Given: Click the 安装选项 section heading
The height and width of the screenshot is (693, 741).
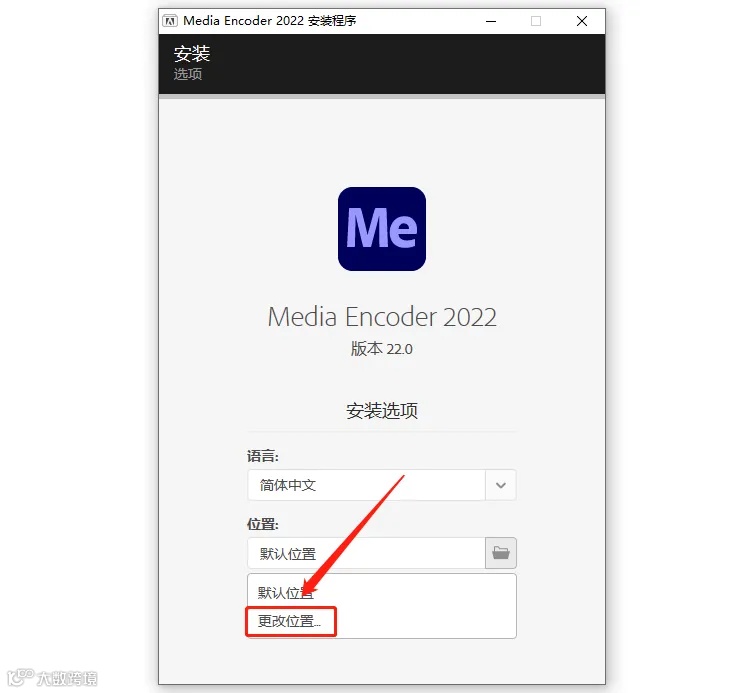Looking at the screenshot, I should [382, 410].
